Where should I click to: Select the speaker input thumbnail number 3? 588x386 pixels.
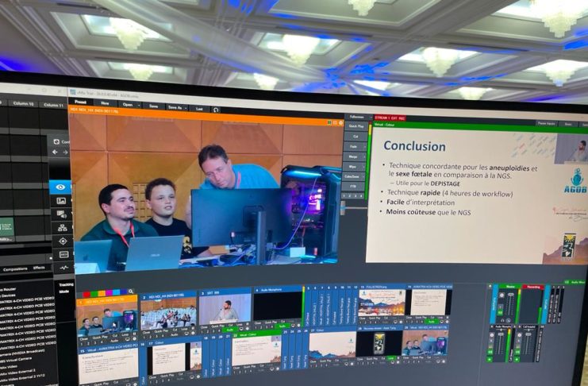225,311
